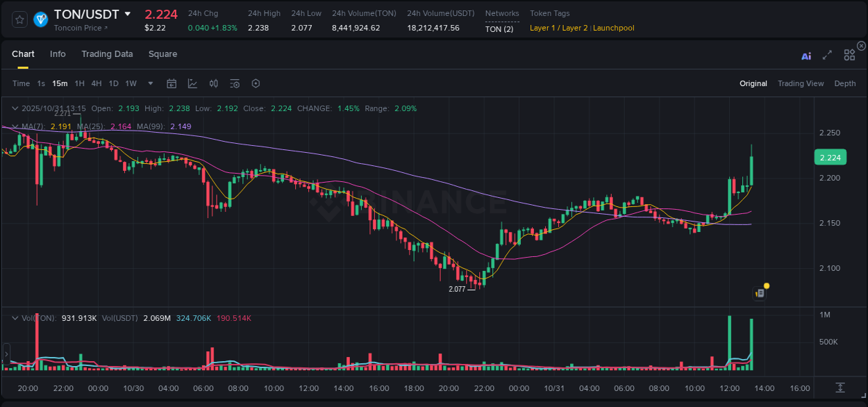Image resolution: width=868 pixels, height=407 pixels.
Task: Expand the moving averages row chevron
Action: [15, 126]
